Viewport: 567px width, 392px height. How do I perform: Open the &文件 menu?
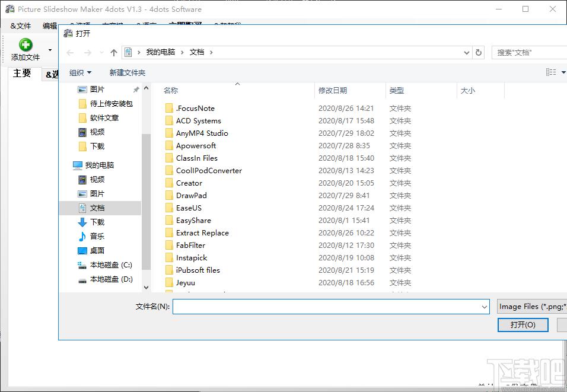(21, 26)
